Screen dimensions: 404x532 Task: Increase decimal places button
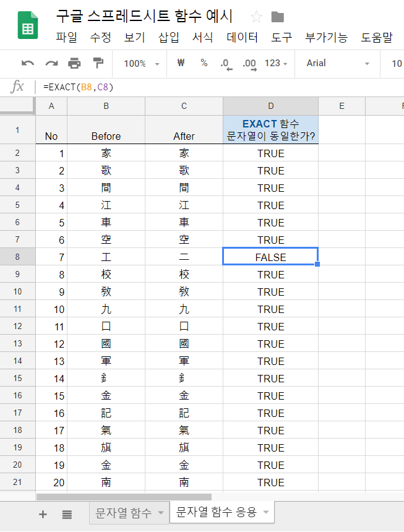[249, 63]
